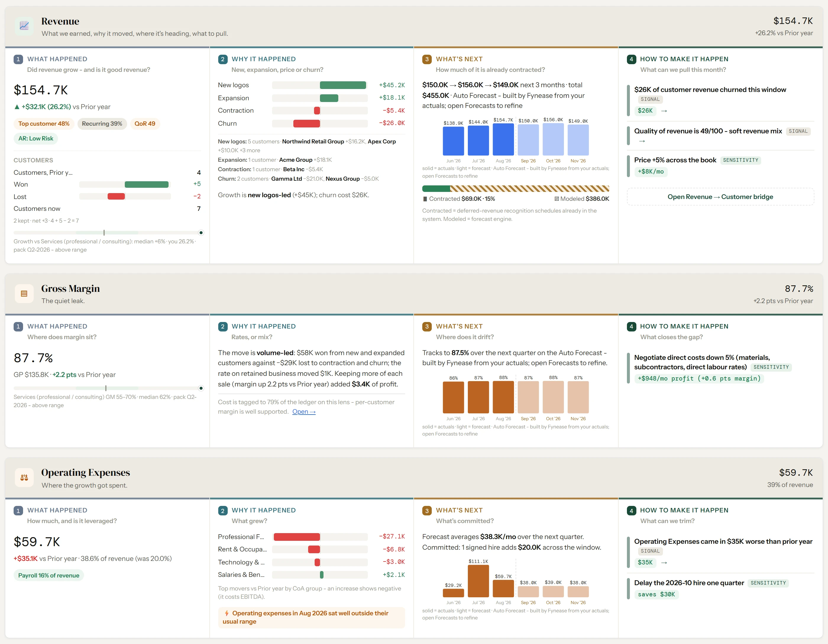This screenshot has width=828, height=644.
Task: Click the Churn bar -$26.0K
Action: coord(306,124)
